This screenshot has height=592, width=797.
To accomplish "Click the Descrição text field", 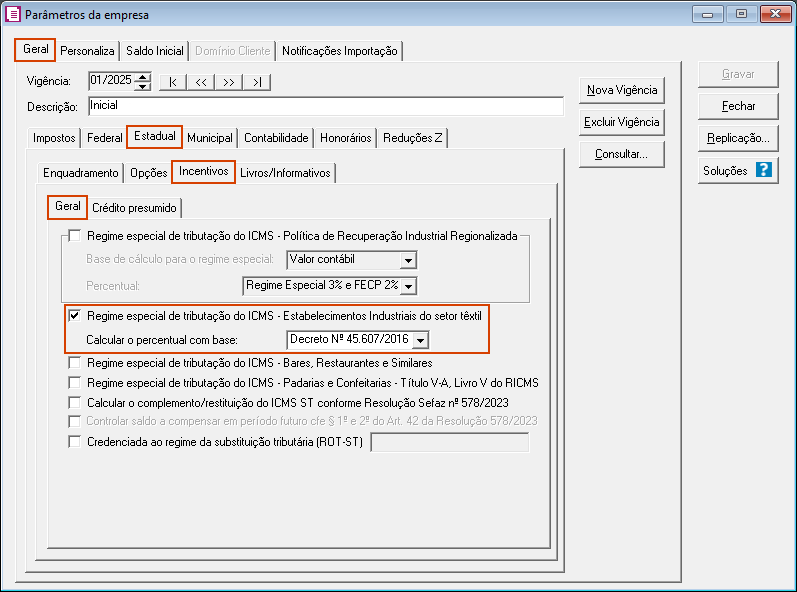I will (x=324, y=106).
